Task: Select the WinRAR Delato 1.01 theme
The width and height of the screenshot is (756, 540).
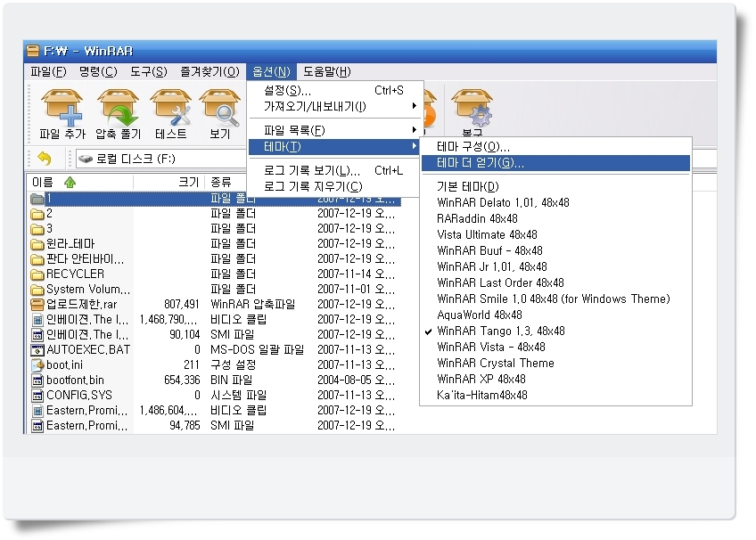Action: point(555,202)
